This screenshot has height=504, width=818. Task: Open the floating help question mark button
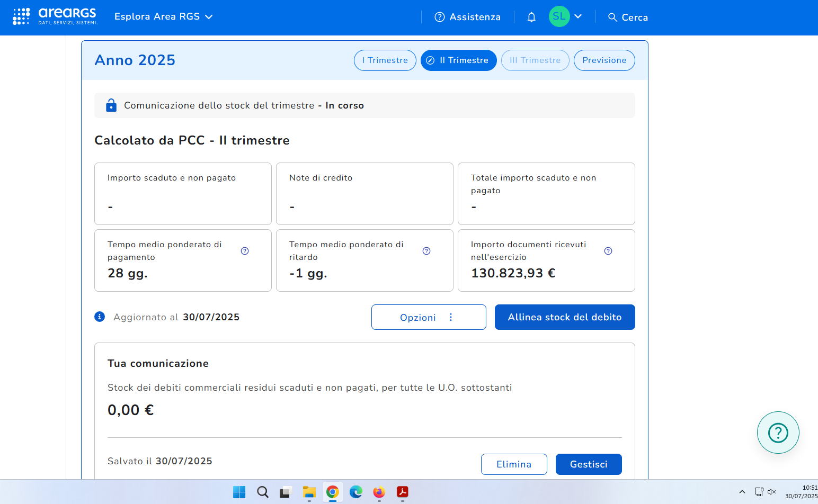click(x=778, y=433)
